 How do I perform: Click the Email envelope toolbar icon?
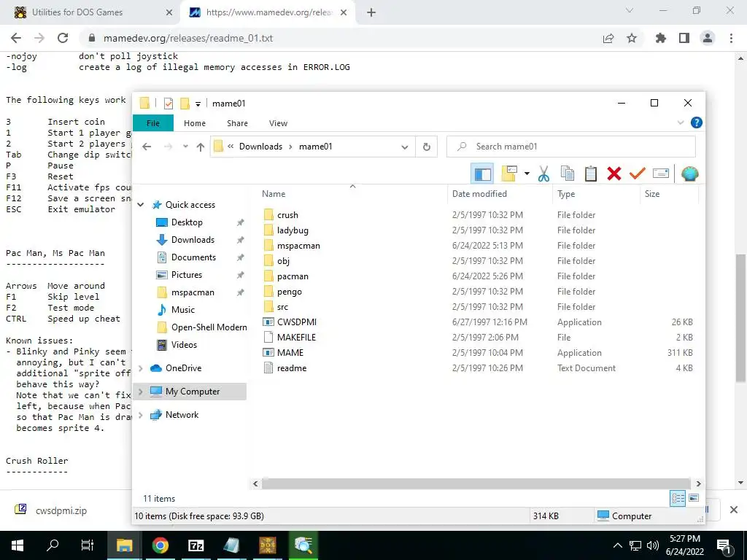(x=661, y=174)
